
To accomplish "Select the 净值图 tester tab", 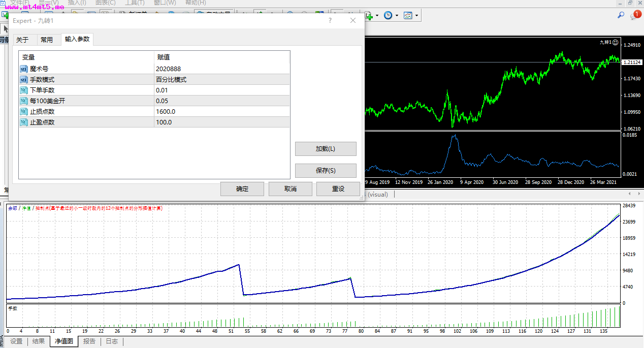I will (64, 341).
